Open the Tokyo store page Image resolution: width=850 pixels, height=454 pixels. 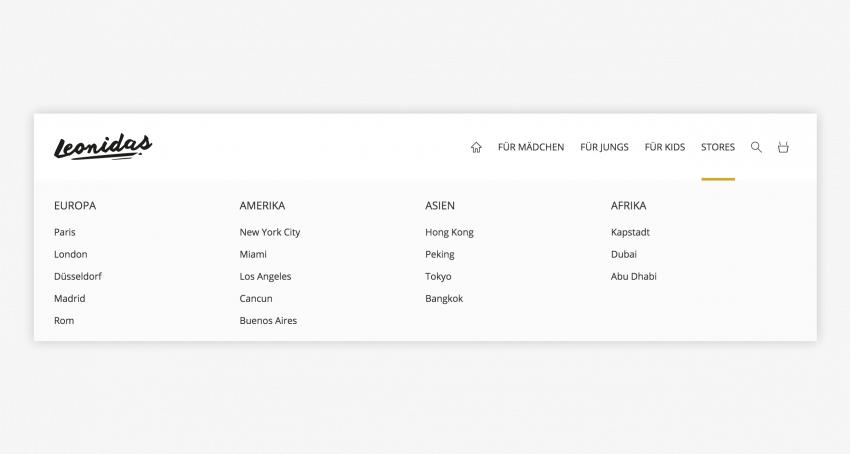pyautogui.click(x=438, y=276)
